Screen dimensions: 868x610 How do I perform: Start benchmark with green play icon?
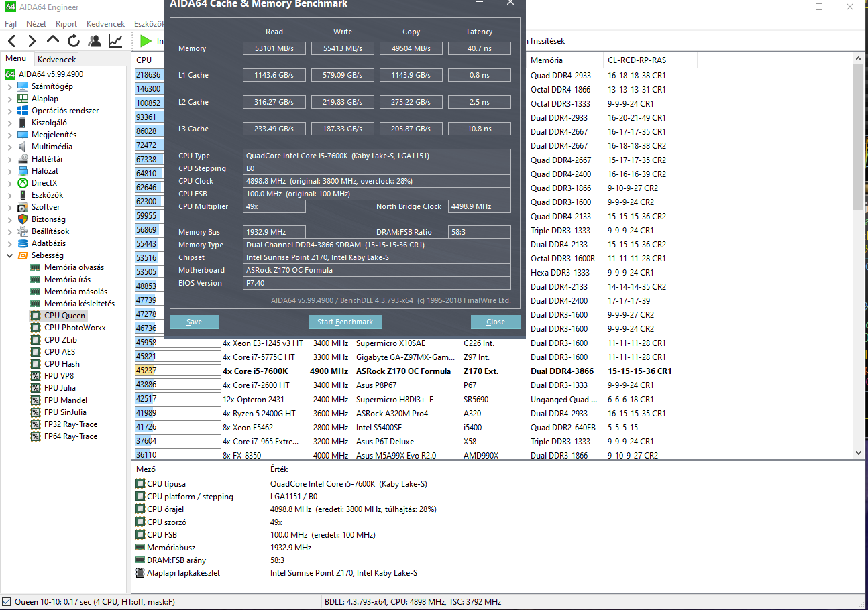[146, 41]
